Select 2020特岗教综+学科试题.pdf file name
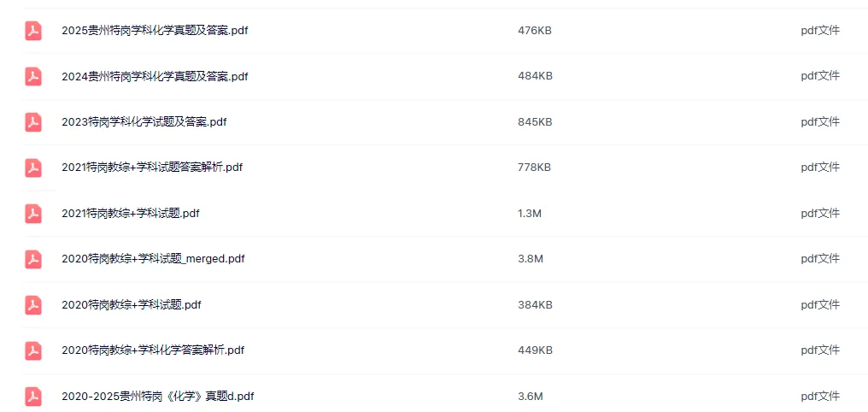 [132, 304]
